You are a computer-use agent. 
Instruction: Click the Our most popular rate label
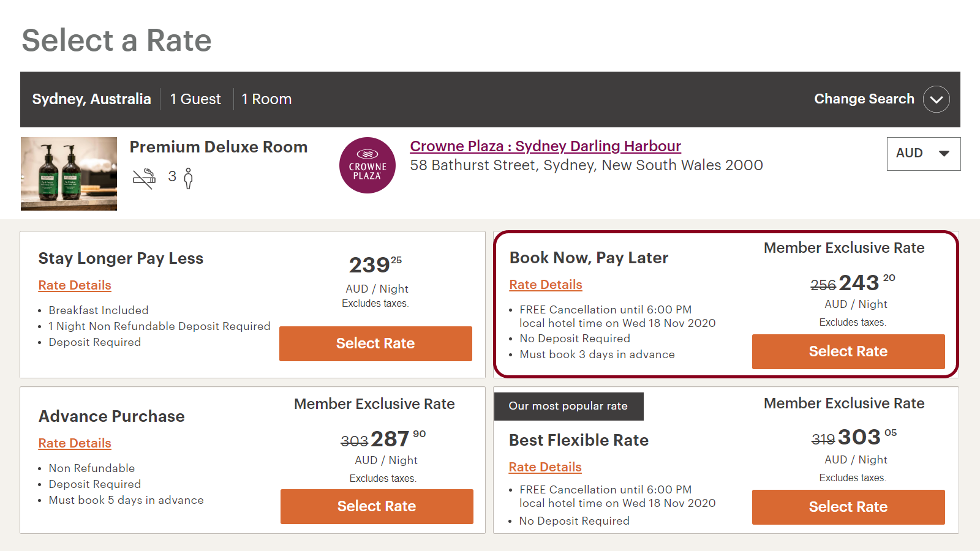point(568,406)
